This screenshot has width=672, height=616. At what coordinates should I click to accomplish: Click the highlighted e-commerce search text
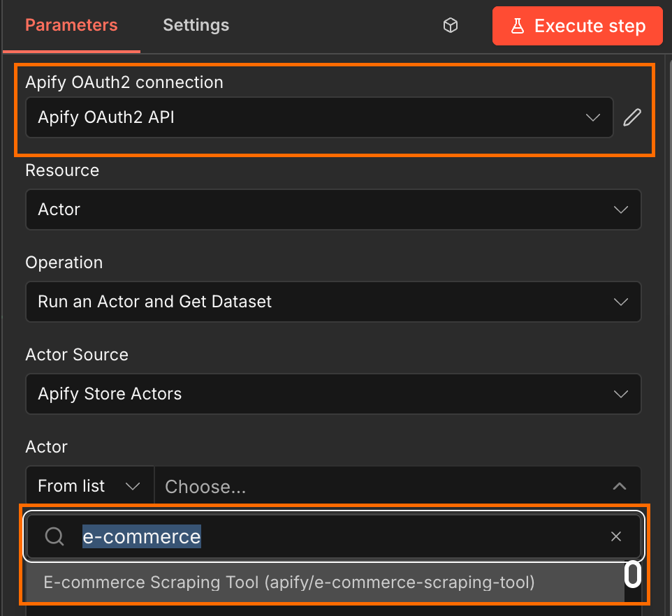pyautogui.click(x=142, y=536)
